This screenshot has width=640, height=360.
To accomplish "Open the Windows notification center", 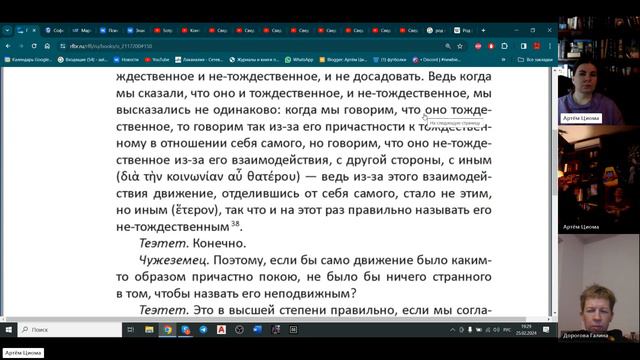I will 547,330.
